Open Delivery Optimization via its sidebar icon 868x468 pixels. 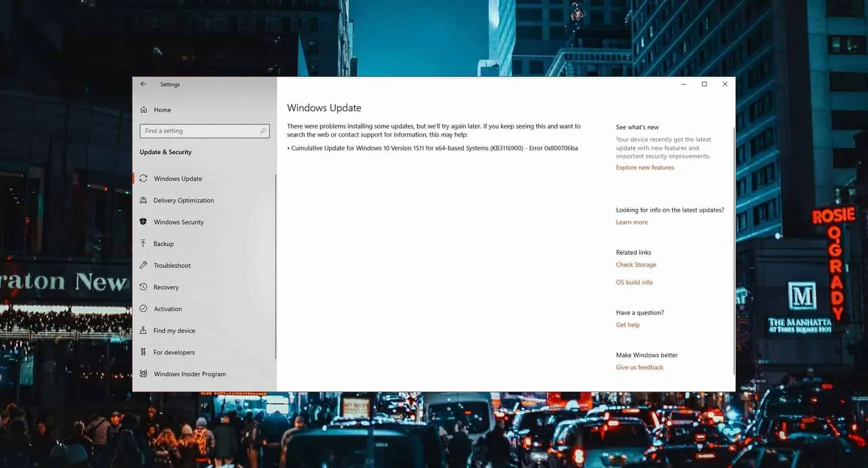(144, 200)
